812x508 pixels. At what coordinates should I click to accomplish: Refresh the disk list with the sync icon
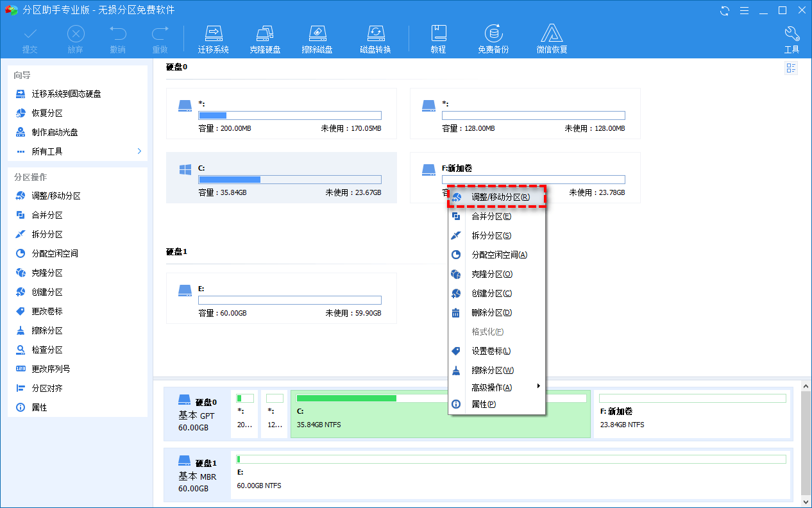pos(725,10)
